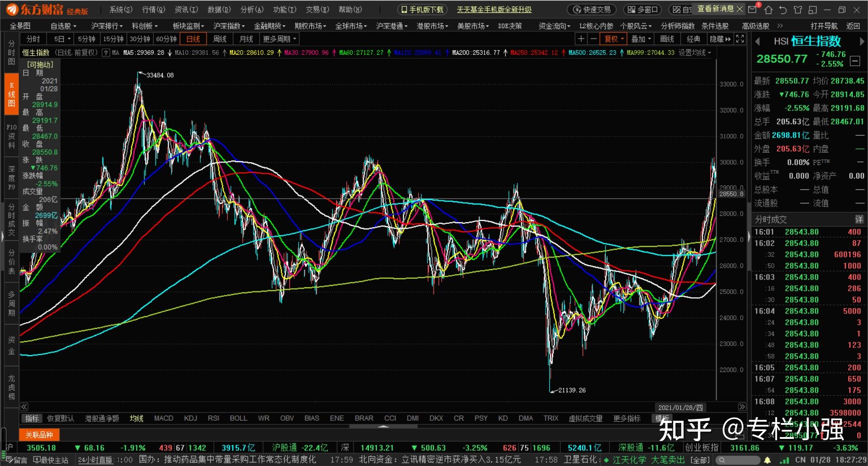Open 更多指标 more indicators
The width and height of the screenshot is (868, 466).
[627, 418]
